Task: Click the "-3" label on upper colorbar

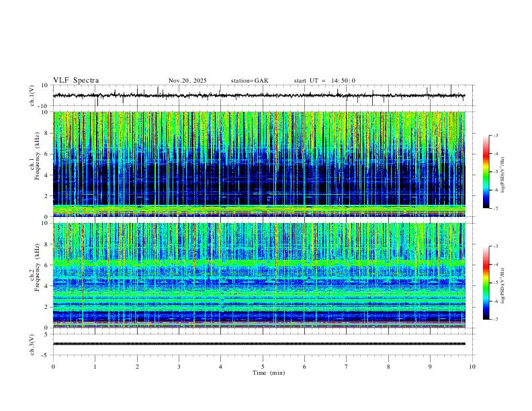Action: (495, 136)
